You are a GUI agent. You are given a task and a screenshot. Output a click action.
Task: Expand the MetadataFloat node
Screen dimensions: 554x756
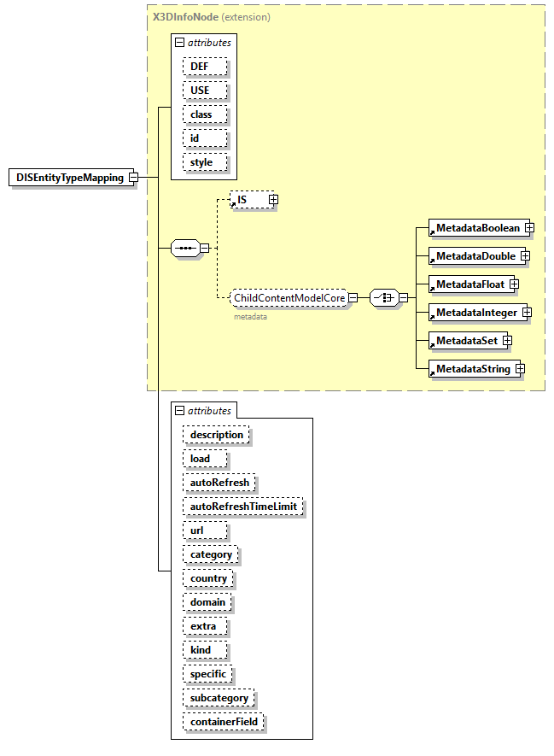click(x=514, y=284)
